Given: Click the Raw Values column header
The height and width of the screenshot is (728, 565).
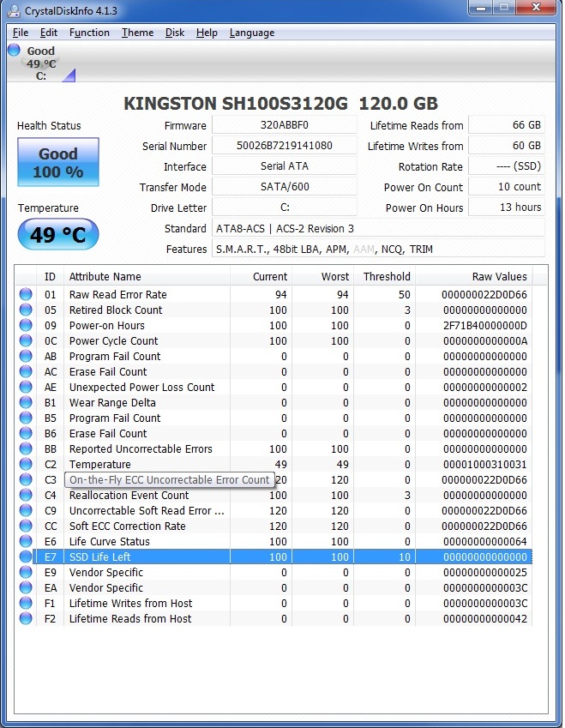Looking at the screenshot, I should click(474, 277).
